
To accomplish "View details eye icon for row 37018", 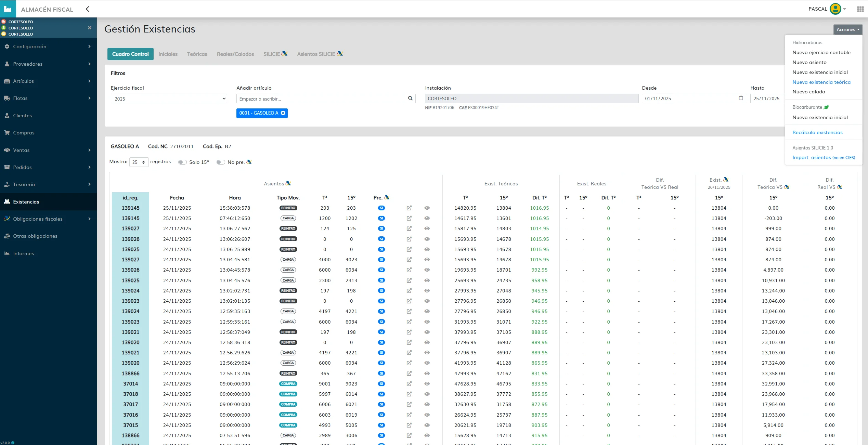I will point(427,394).
